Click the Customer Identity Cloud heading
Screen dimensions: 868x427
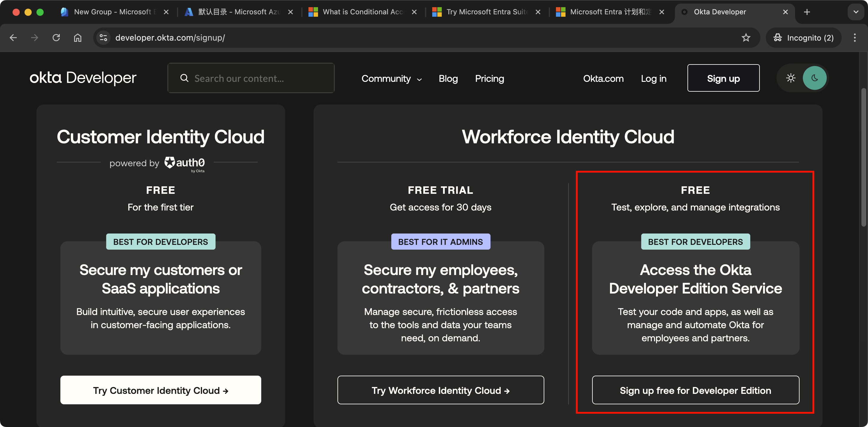(x=161, y=137)
